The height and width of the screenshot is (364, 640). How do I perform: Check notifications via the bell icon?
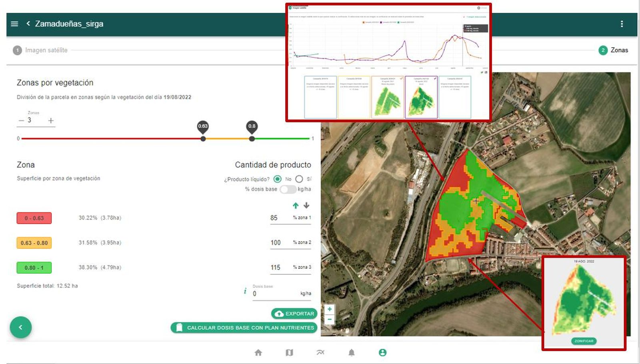click(352, 352)
